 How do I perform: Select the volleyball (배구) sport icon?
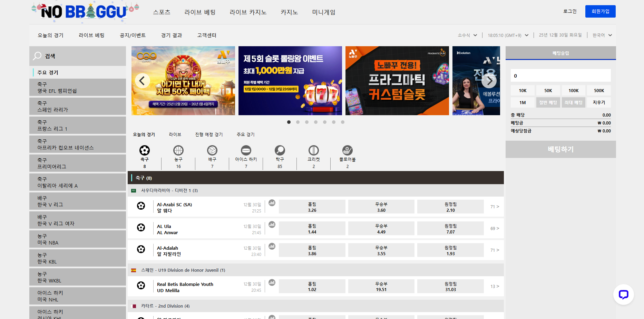pyautogui.click(x=212, y=151)
